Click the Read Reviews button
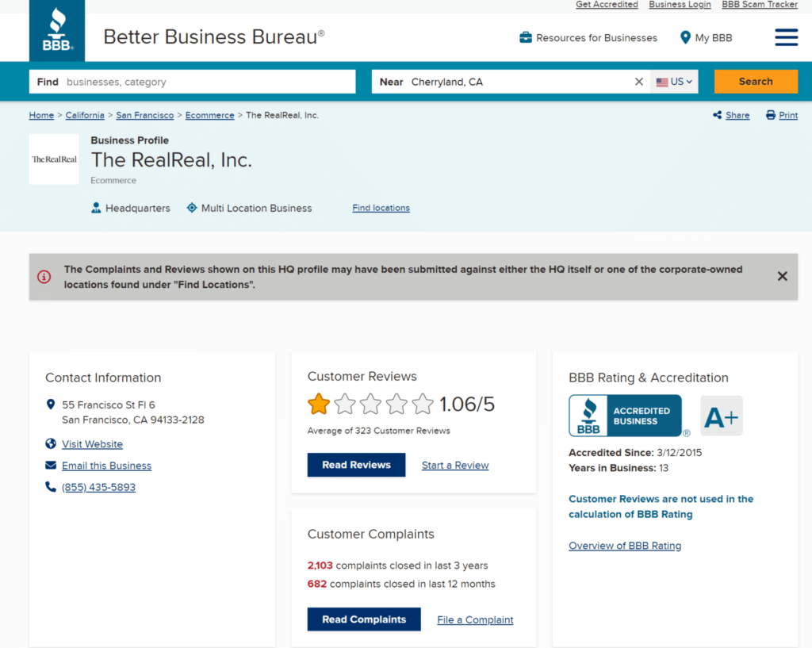 tap(356, 465)
